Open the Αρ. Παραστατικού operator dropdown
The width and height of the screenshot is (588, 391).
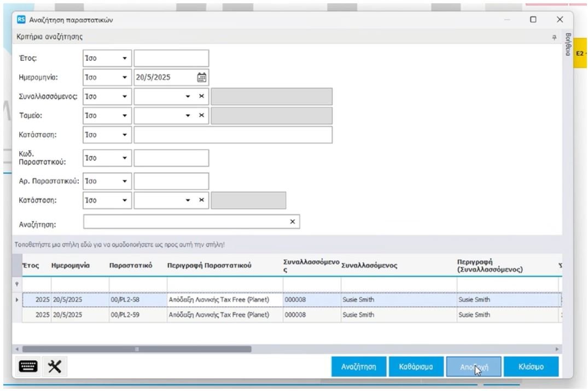click(124, 181)
